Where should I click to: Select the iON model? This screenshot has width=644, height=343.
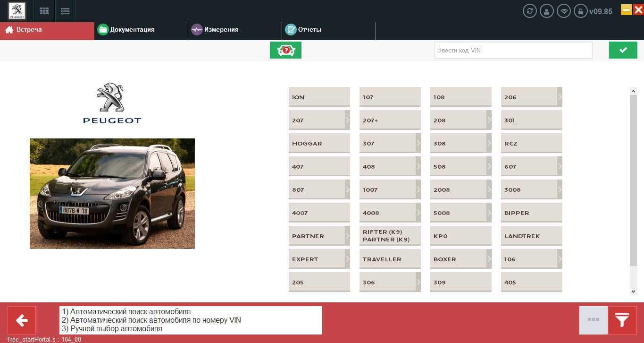click(319, 97)
